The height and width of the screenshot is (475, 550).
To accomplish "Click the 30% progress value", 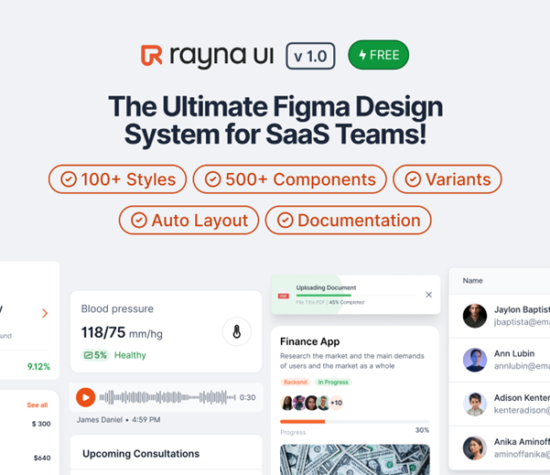I will click(x=422, y=430).
